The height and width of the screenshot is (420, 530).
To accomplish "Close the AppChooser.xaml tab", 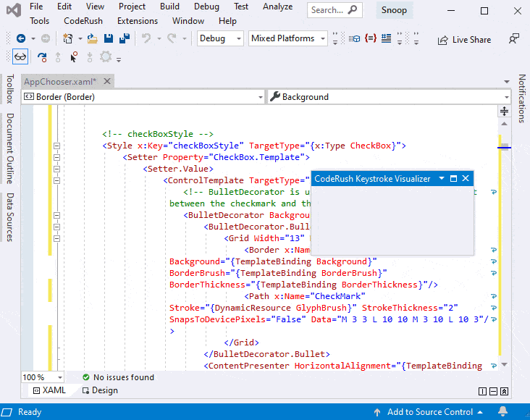I will pos(107,82).
